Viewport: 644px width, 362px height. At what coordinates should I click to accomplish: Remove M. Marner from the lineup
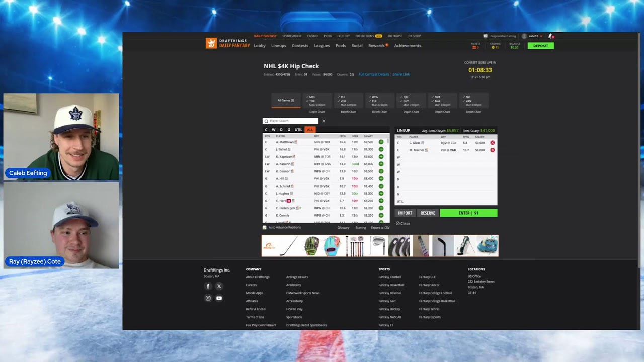(492, 150)
